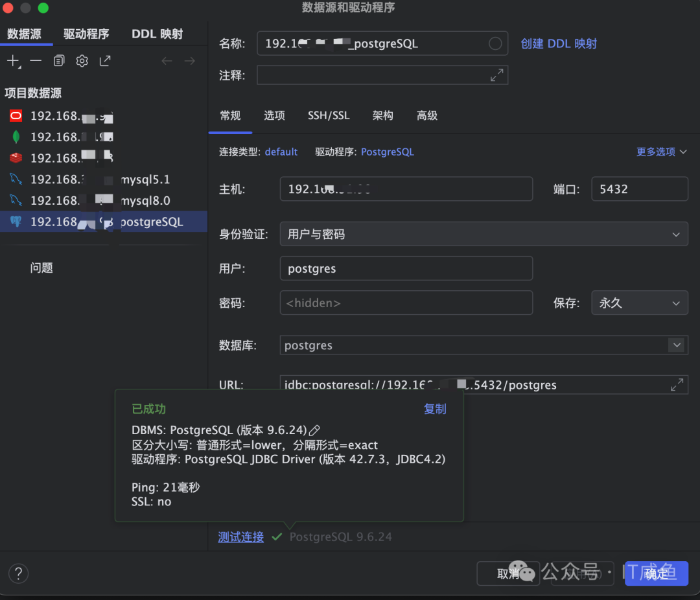The height and width of the screenshot is (600, 700).
Task: Open help via the question mark icon
Action: pos(18,573)
